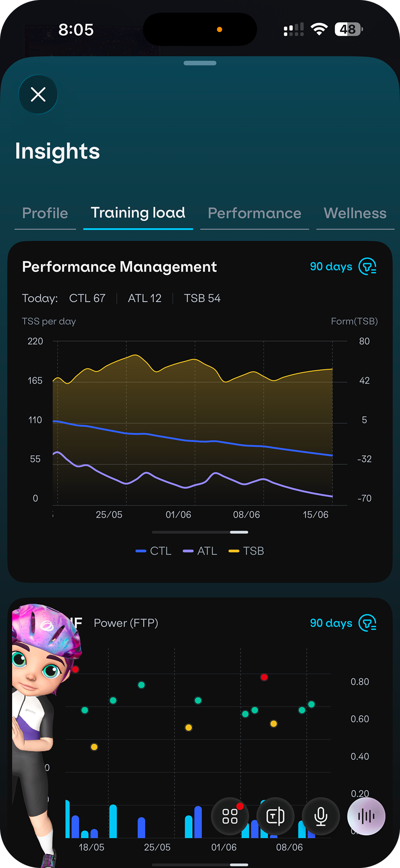Expand the 90 days range for Performance Management
Viewport: 400px width, 868px height.
click(331, 267)
